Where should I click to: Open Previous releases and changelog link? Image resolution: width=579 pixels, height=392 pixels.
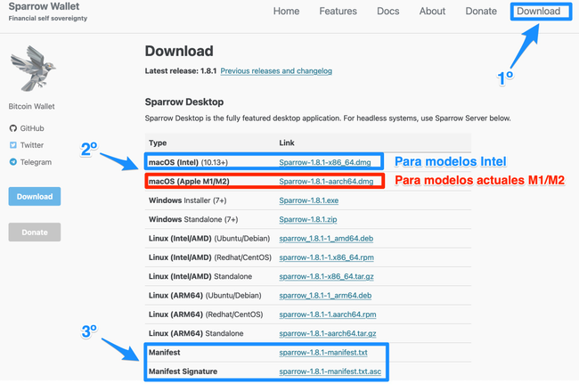point(276,71)
